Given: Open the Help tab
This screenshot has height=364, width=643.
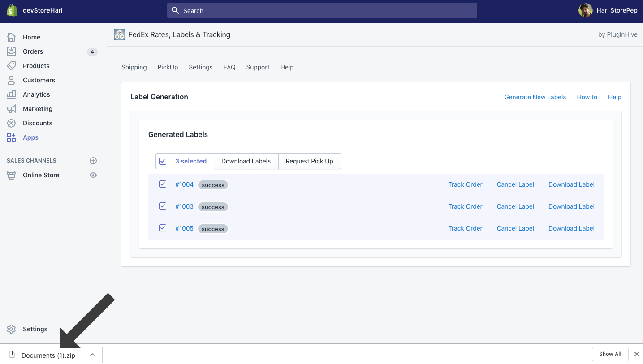Looking at the screenshot, I should click(287, 67).
